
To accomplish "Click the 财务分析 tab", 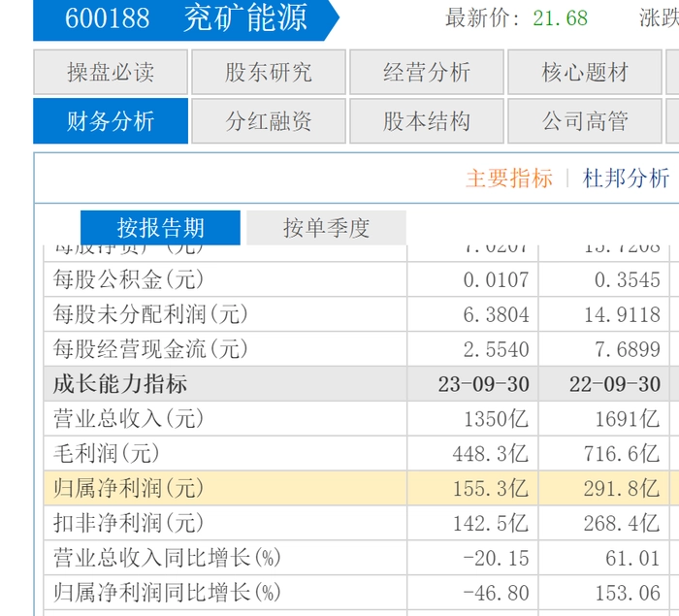I will click(x=111, y=121).
